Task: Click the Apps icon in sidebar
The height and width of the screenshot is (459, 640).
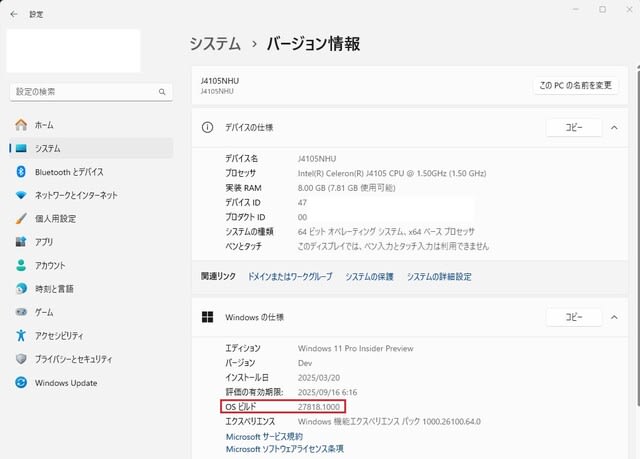Action: 21,242
